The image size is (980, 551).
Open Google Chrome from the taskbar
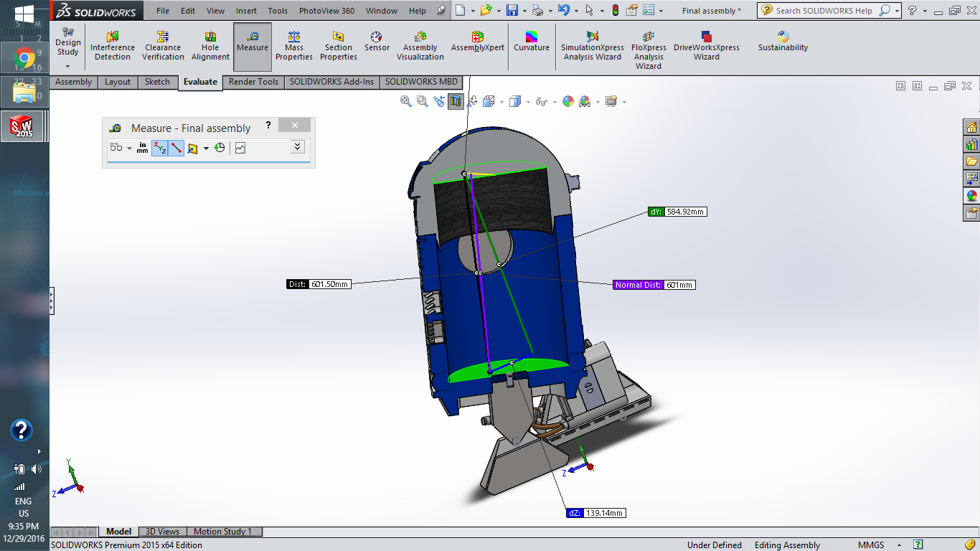tap(24, 57)
